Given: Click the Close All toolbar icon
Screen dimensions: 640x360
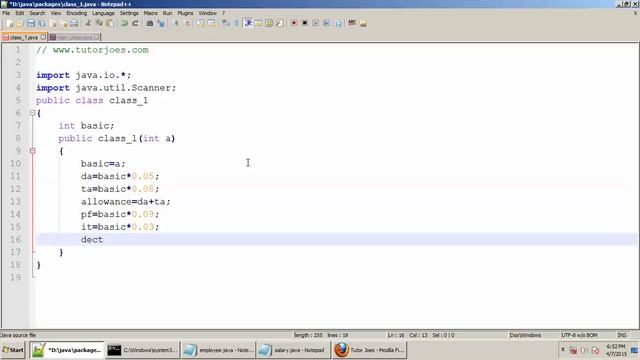Looking at the screenshot, I should click(64, 23).
